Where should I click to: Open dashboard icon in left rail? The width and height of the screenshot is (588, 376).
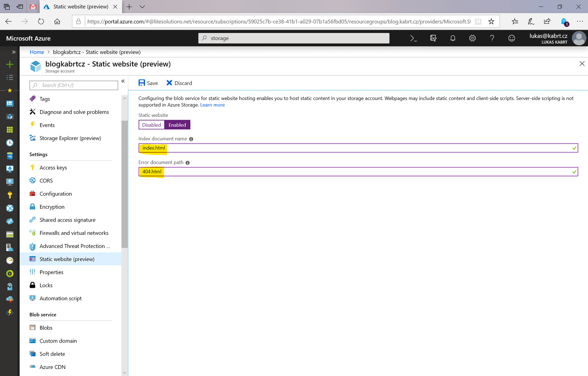(x=10, y=104)
